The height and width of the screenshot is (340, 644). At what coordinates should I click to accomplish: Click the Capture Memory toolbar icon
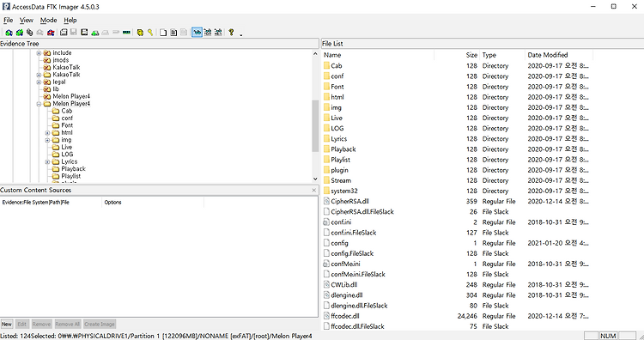126,33
